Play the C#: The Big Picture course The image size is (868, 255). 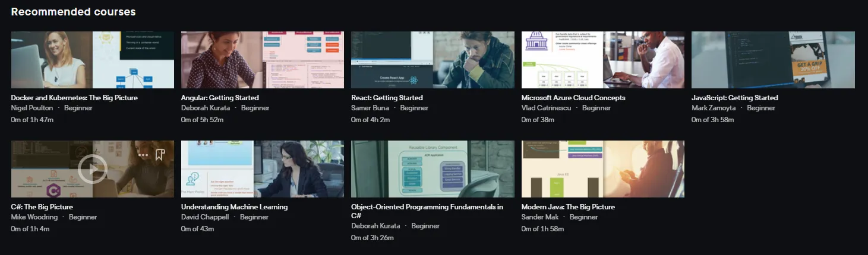(x=93, y=170)
